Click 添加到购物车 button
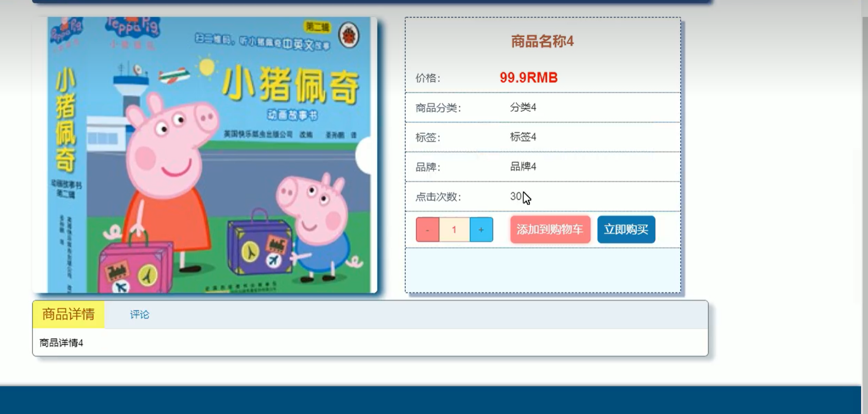 (x=550, y=230)
